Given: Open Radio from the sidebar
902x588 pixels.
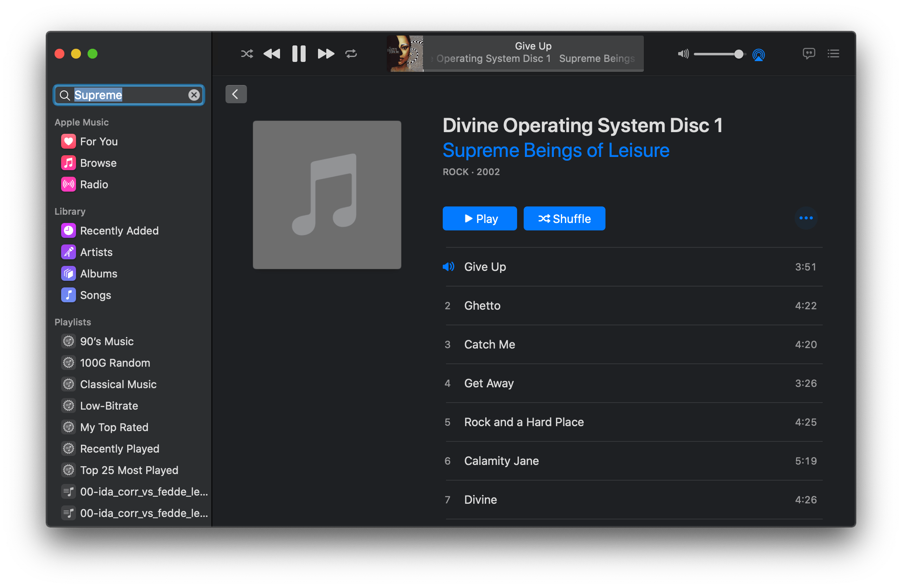Looking at the screenshot, I should click(94, 184).
